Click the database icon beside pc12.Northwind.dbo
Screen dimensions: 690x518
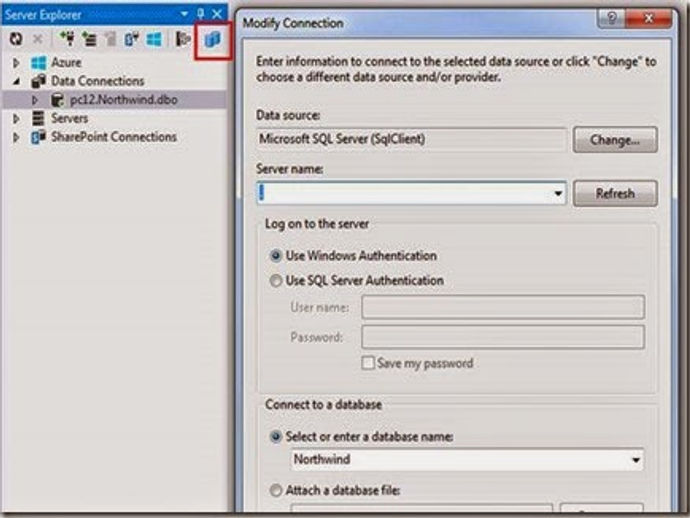click(x=57, y=100)
